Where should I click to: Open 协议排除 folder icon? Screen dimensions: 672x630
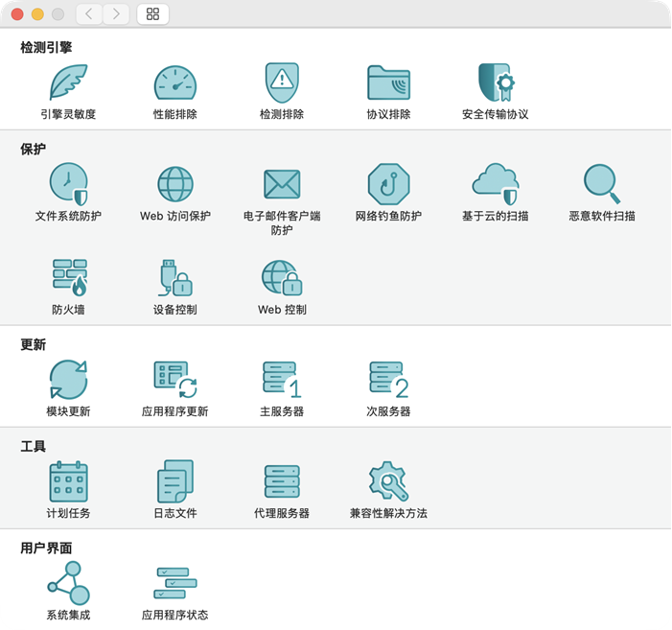tap(388, 82)
